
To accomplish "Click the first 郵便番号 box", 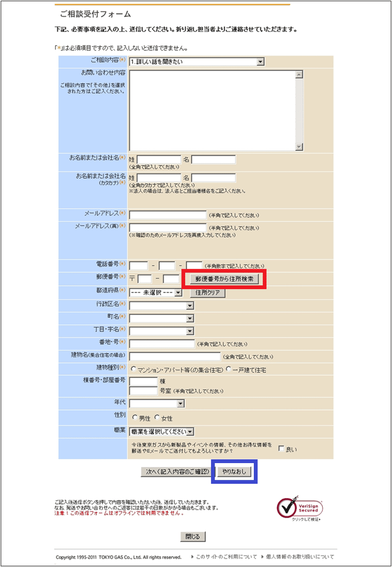I will [145, 279].
